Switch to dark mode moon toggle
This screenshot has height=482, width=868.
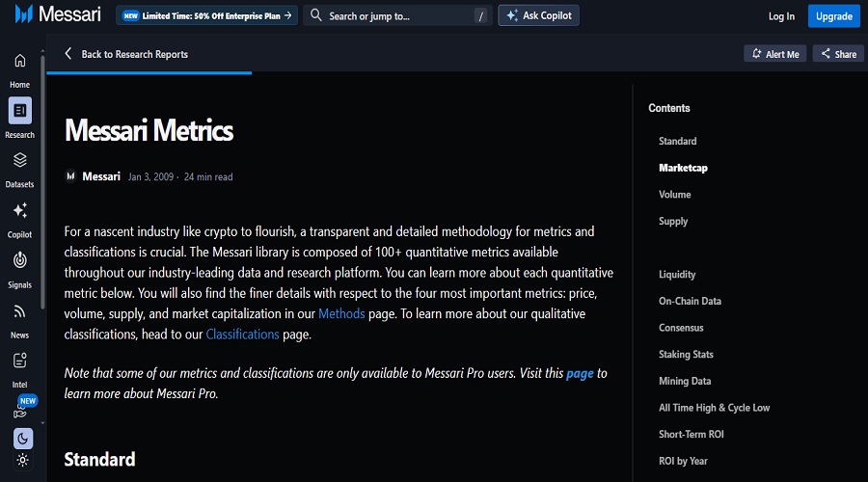(22, 439)
